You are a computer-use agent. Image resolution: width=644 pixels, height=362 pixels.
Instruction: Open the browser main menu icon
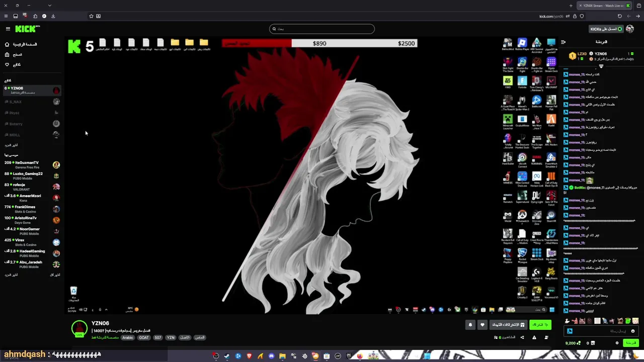[6, 16]
